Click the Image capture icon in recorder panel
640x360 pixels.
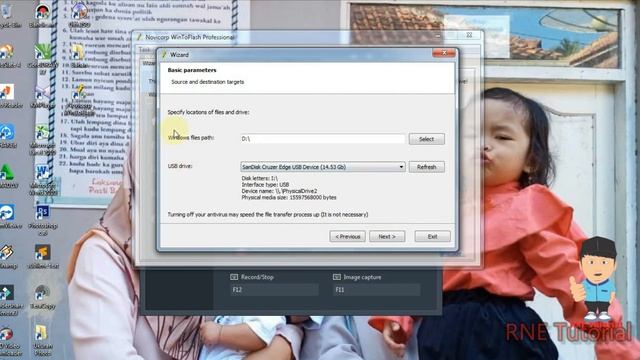(x=336, y=277)
